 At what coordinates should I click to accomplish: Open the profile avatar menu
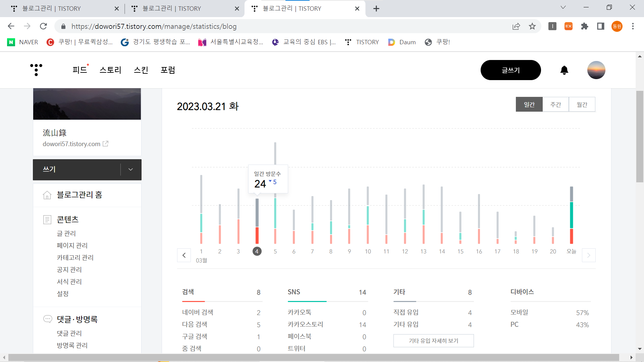[596, 70]
